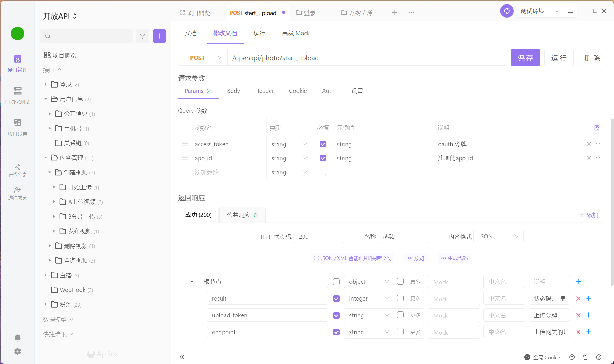Screen dimensions: 614x364
Task: Open the hamburger menu in title bar
Action: [x=571, y=11]
